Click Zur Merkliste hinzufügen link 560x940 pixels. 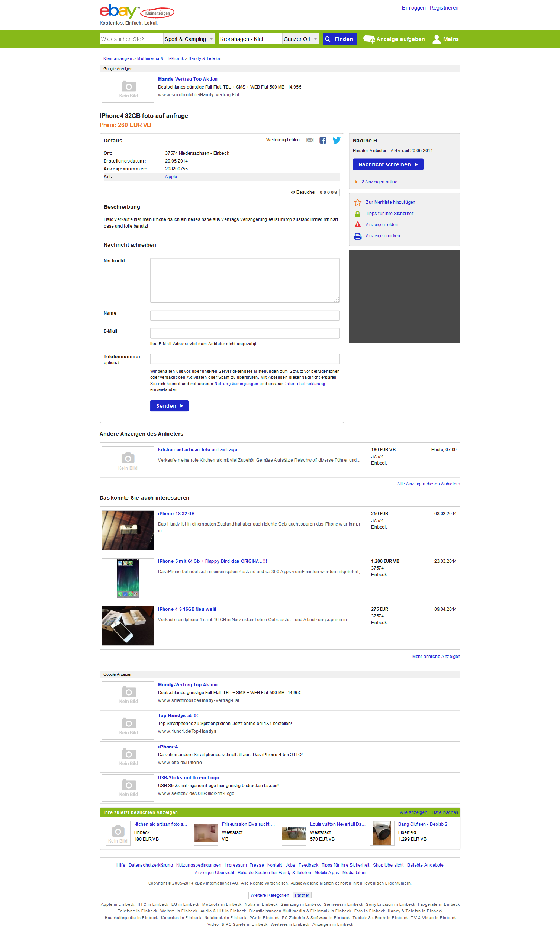[390, 202]
